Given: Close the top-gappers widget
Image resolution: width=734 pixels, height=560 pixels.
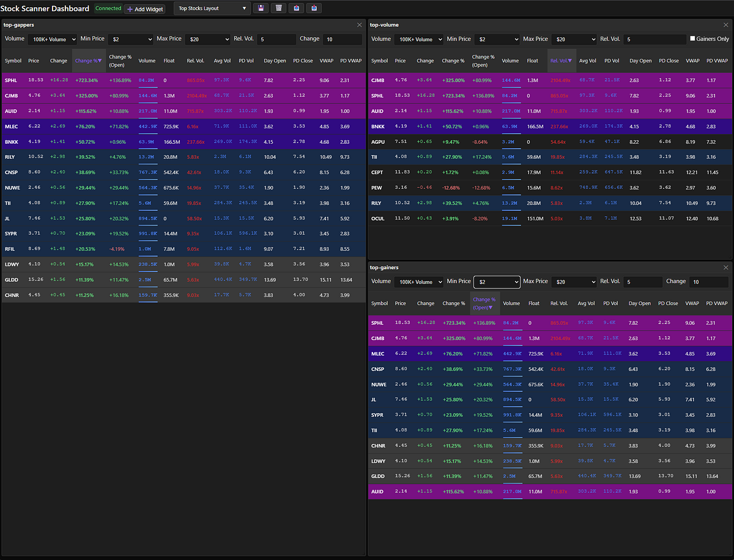Looking at the screenshot, I should pyautogui.click(x=360, y=25).
